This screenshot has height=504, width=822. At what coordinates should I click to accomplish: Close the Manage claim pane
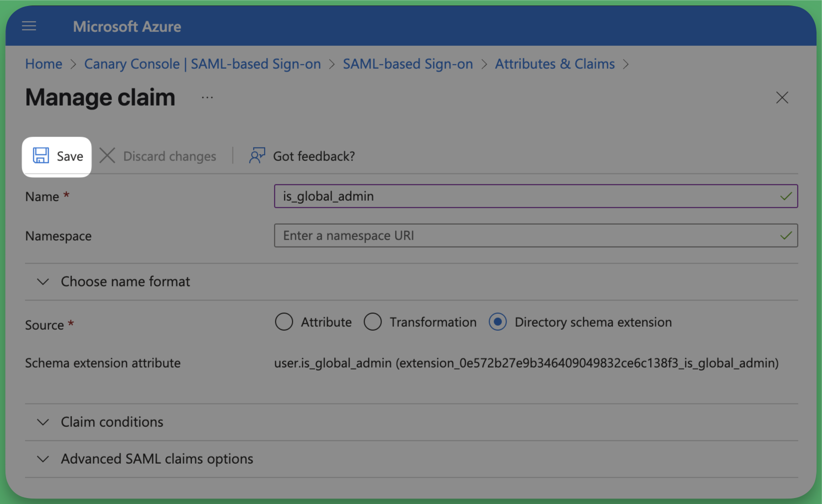click(x=782, y=98)
